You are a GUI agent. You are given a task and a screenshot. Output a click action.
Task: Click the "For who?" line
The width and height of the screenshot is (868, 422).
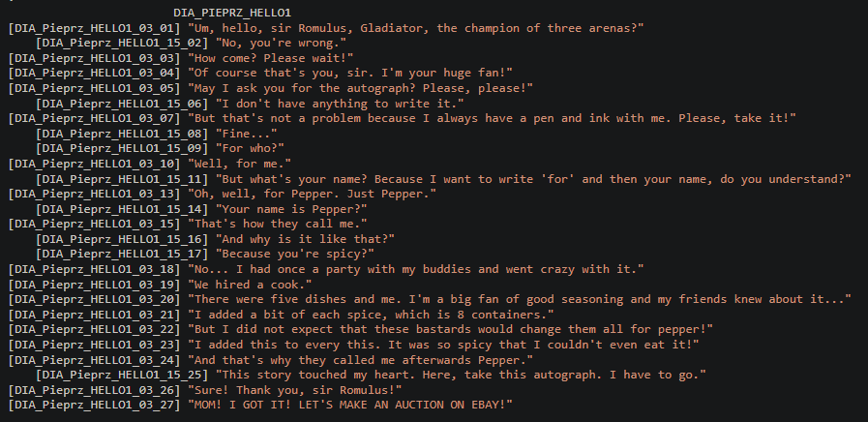[x=250, y=148]
